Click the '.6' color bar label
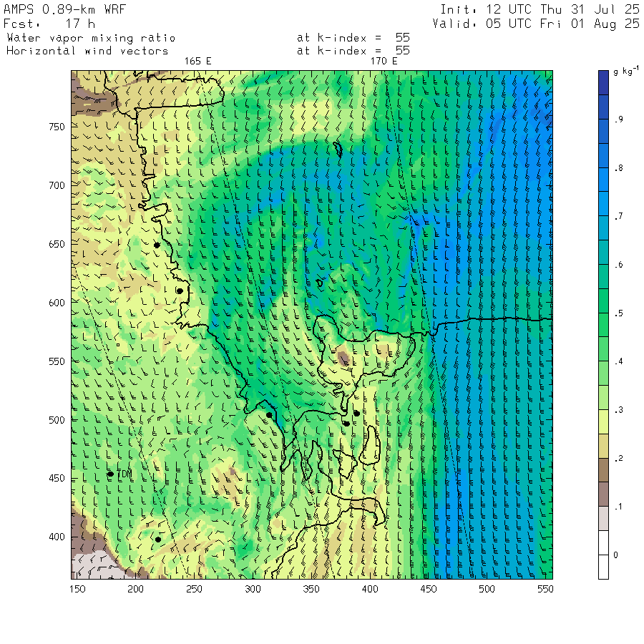The height and width of the screenshot is (644, 644). pyautogui.click(x=618, y=265)
